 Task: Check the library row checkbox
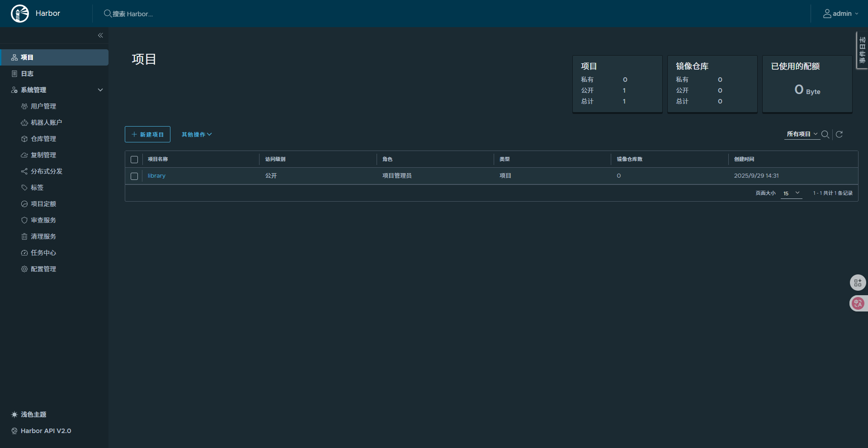(134, 176)
